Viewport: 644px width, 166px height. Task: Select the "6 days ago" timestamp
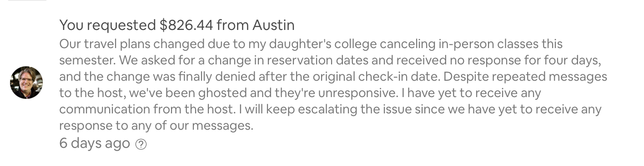95,144
